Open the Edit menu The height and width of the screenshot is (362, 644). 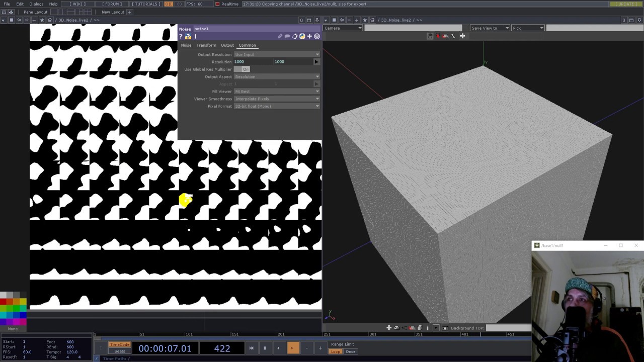point(20,4)
